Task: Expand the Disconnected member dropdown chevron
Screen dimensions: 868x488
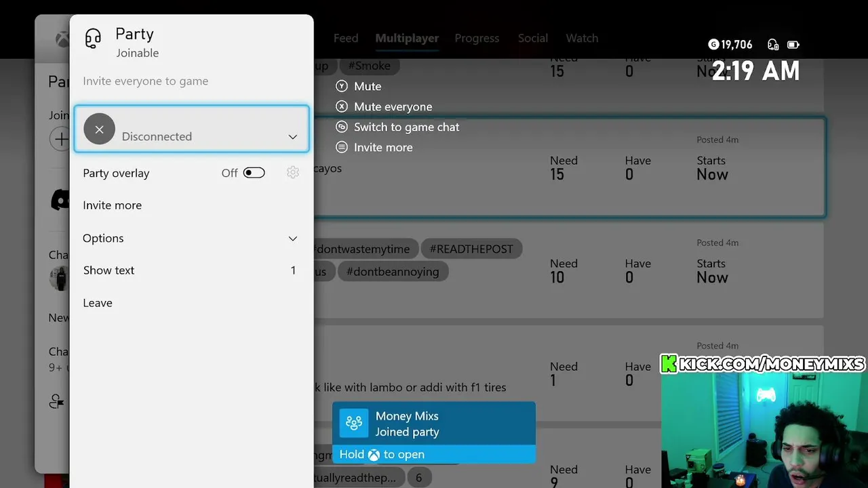Action: click(293, 137)
